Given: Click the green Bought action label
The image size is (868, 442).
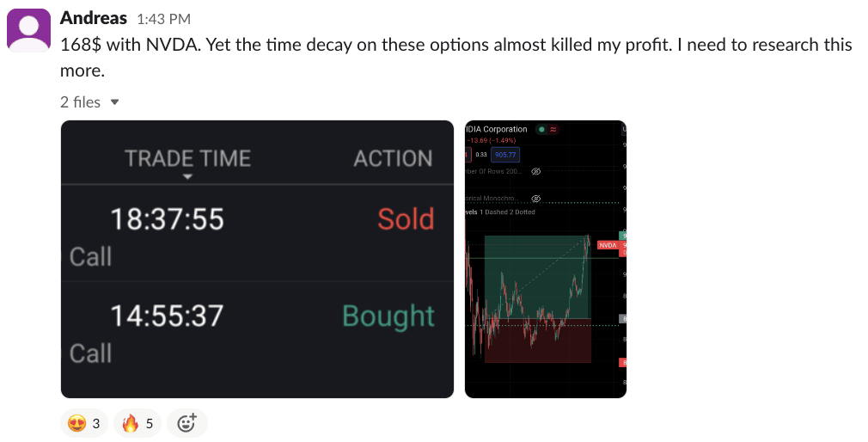Looking at the screenshot, I should point(388,316).
